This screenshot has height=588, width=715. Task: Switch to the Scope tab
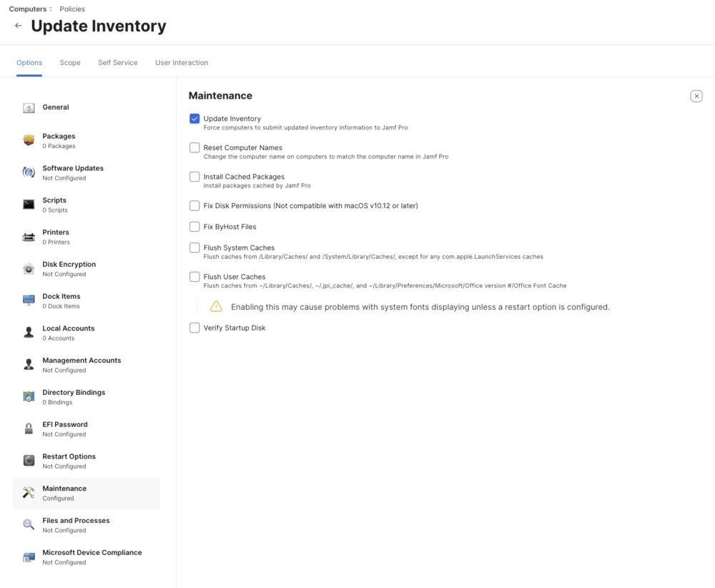pyautogui.click(x=70, y=62)
